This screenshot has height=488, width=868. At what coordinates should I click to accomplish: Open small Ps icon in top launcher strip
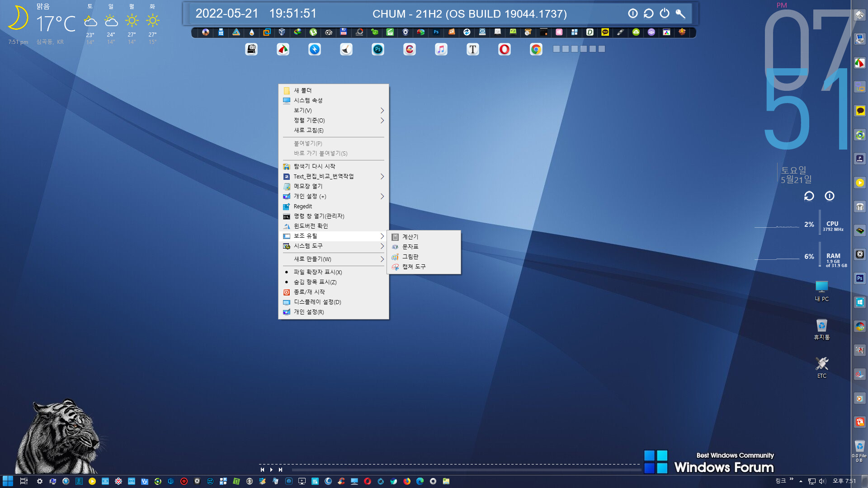pos(436,32)
